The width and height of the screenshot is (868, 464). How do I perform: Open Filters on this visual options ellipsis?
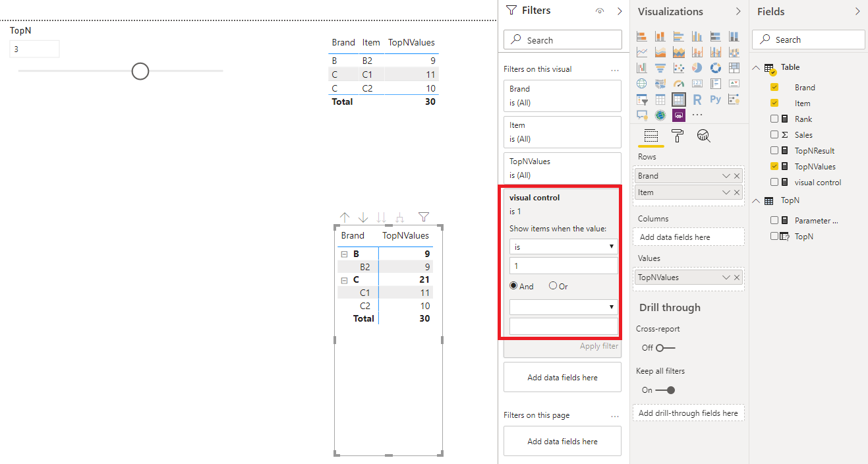(615, 69)
